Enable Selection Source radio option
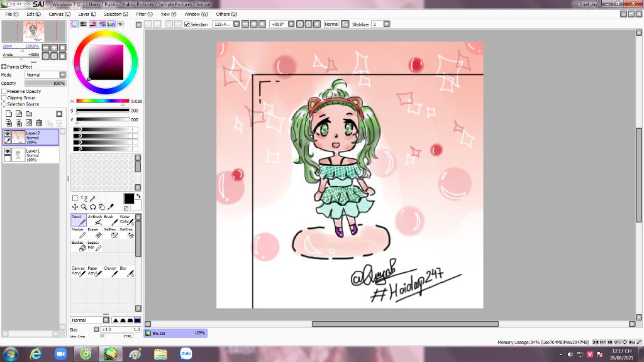Viewport: 644px width, 362px height. point(4,104)
